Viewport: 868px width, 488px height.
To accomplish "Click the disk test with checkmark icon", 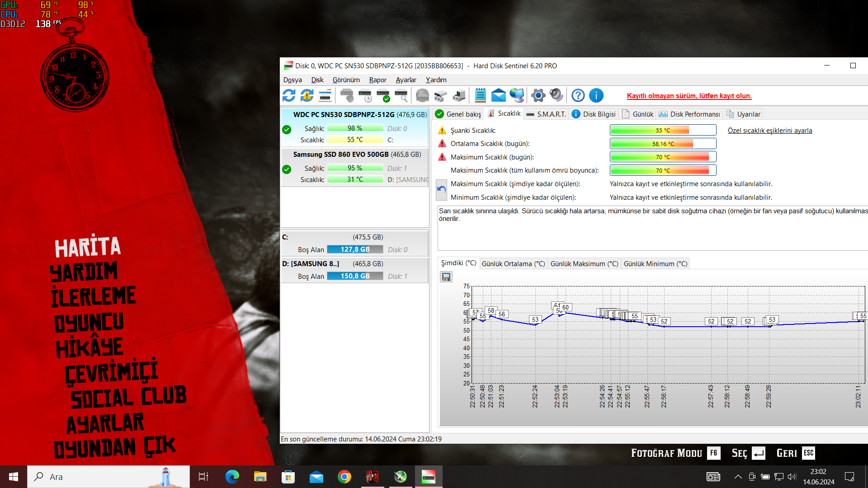I will pos(383,96).
